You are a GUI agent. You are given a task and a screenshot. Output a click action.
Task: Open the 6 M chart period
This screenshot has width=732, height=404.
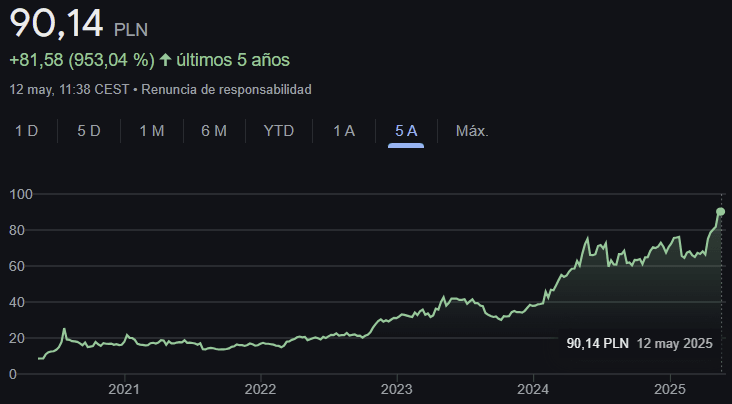[x=214, y=131]
